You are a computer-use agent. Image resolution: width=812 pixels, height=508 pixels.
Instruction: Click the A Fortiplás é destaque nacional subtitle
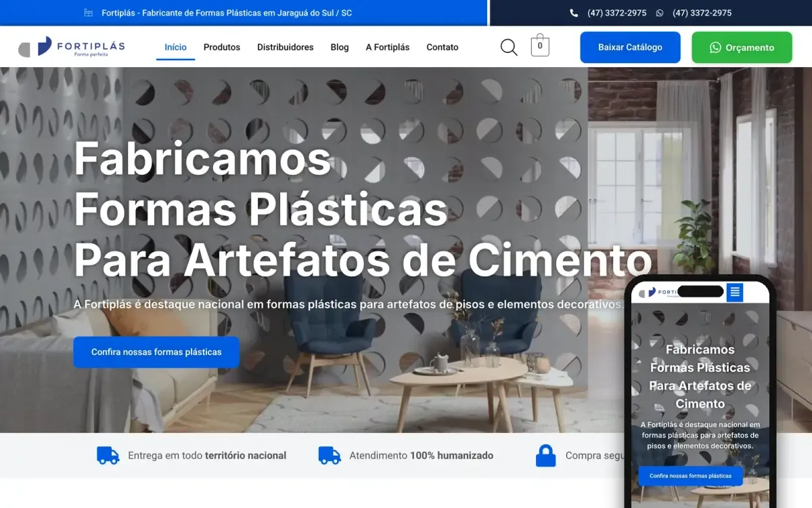(x=348, y=305)
